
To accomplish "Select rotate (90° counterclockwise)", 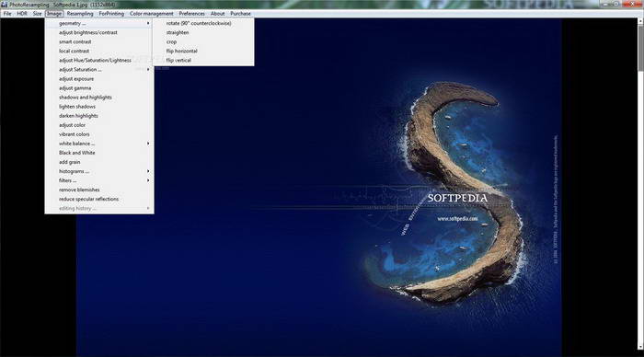I will [203, 23].
